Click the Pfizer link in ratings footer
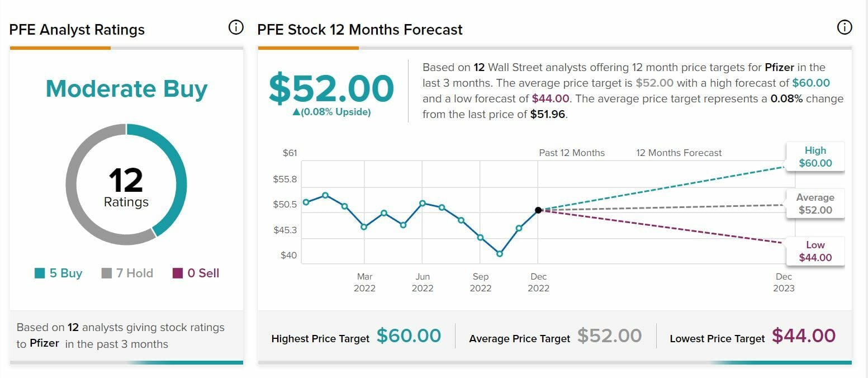Screen dimensions: 868x378 (x=45, y=343)
